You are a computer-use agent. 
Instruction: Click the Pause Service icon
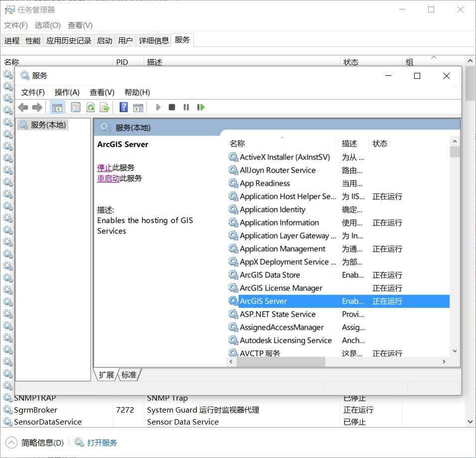(x=186, y=107)
